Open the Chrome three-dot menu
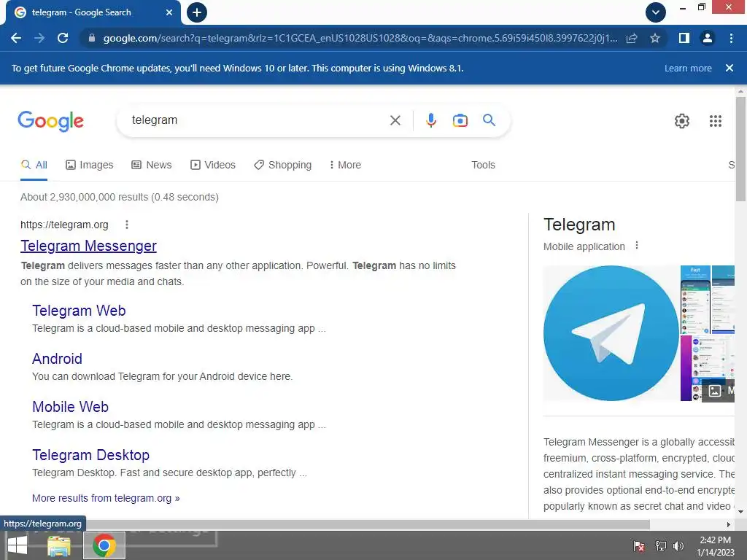 pos(731,38)
